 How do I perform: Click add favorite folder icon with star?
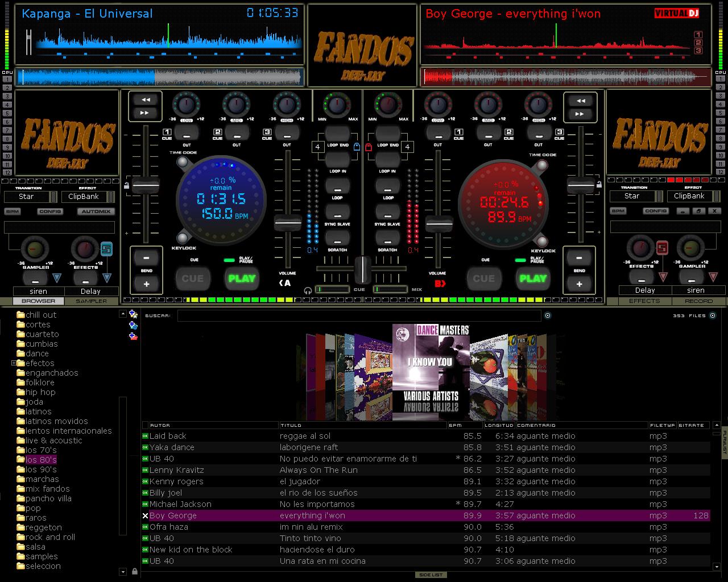(133, 314)
